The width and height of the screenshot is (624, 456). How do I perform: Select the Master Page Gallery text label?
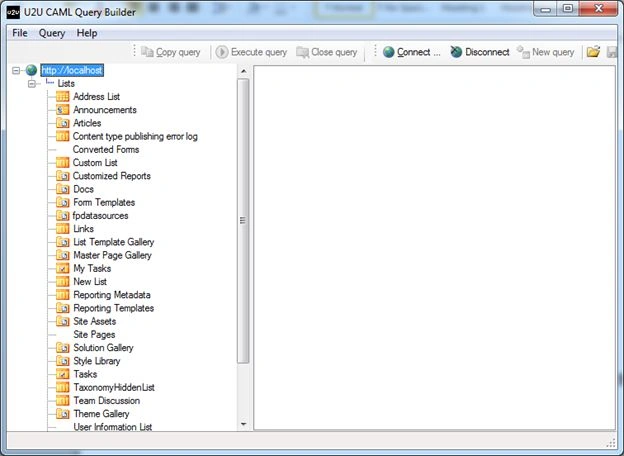tap(112, 255)
